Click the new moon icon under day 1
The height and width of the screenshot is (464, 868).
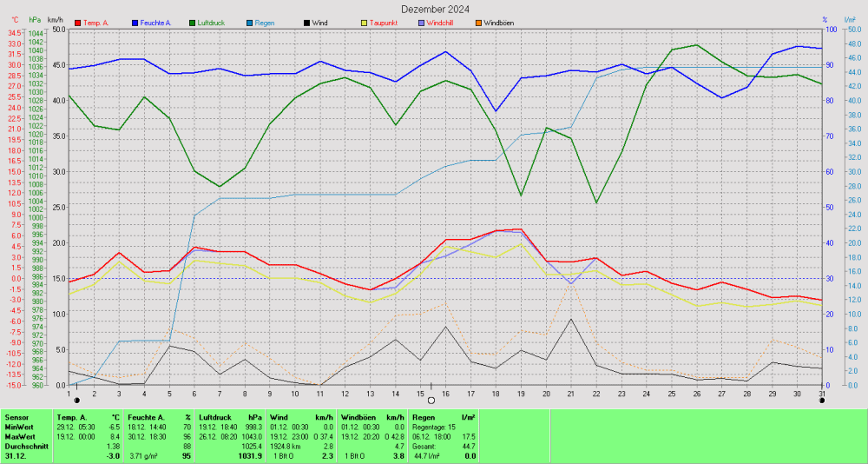coord(77,400)
